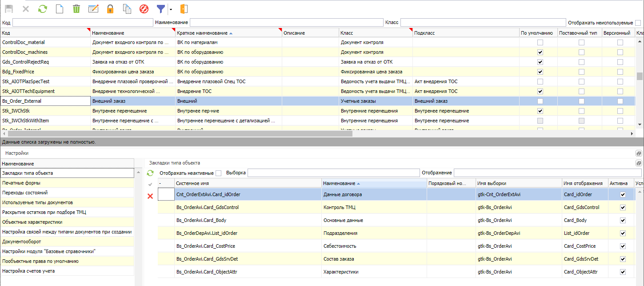This screenshot has height=286, width=644.
Task: Click the copy documents icon
Action: click(x=127, y=8)
